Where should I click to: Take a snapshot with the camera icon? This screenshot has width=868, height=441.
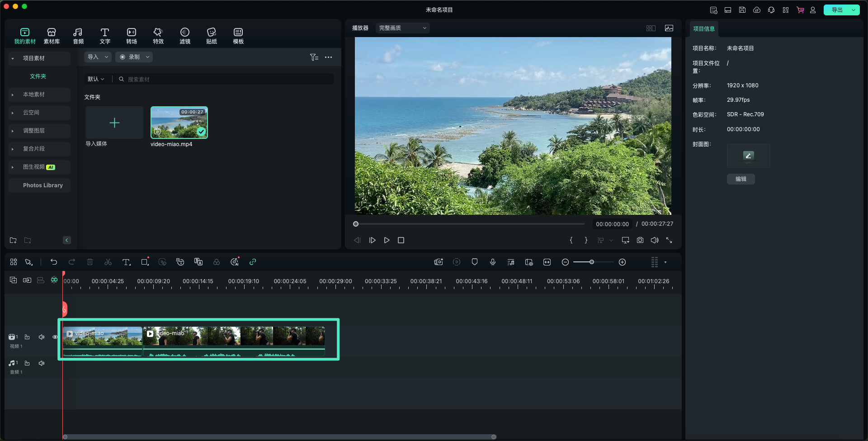(x=640, y=240)
